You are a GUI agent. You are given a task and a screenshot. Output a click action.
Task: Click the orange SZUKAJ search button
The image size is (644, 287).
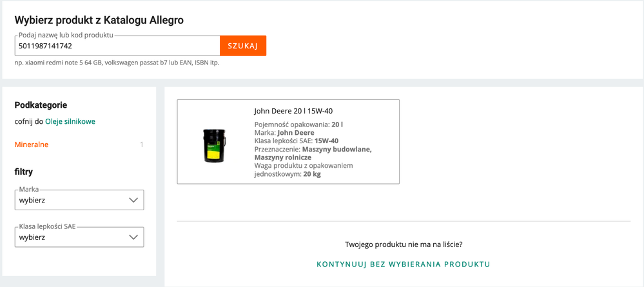click(243, 46)
